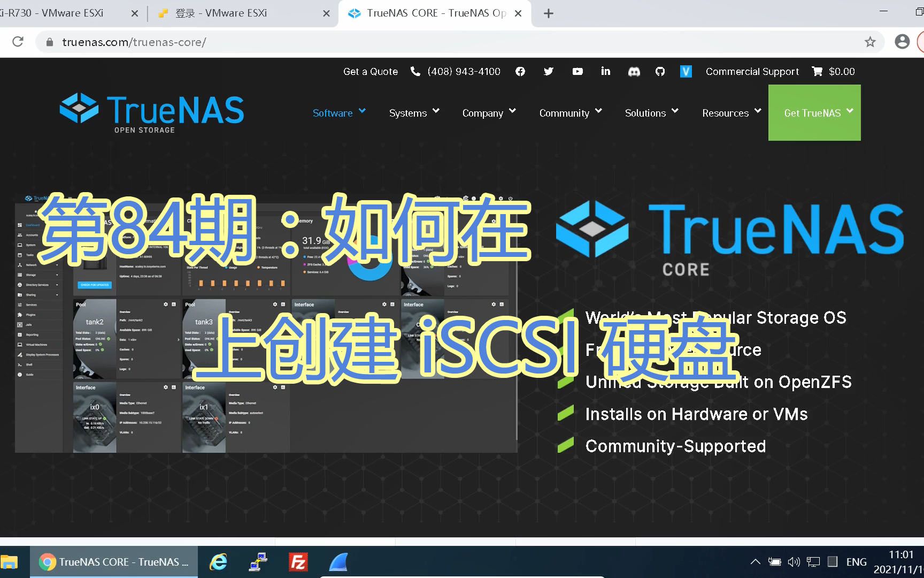This screenshot has height=578, width=924.
Task: Open volume control in system tray
Action: (x=794, y=562)
